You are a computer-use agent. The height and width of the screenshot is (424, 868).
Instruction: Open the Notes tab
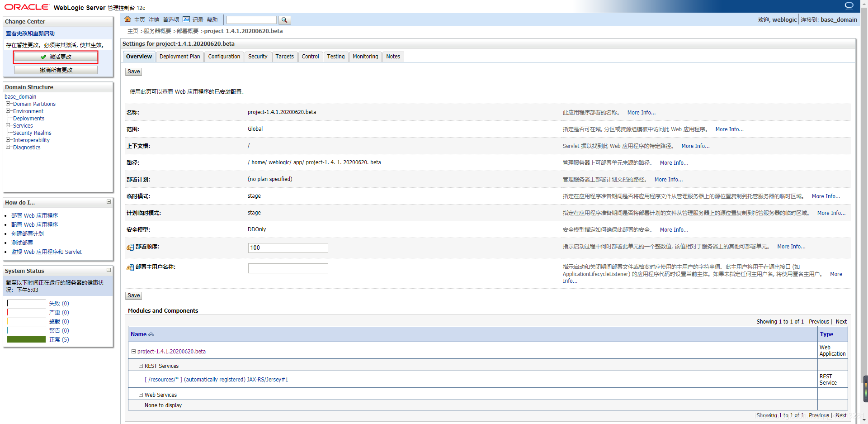pyautogui.click(x=393, y=57)
